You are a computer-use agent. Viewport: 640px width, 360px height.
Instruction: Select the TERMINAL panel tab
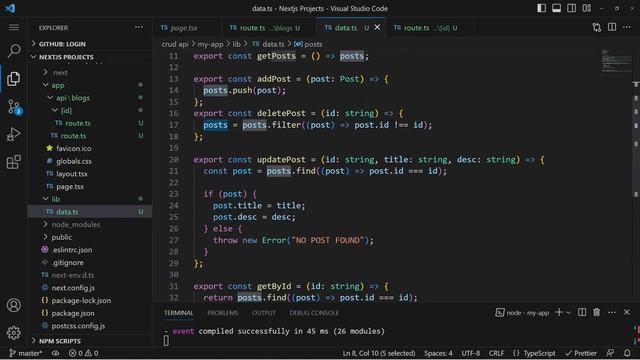(x=179, y=313)
